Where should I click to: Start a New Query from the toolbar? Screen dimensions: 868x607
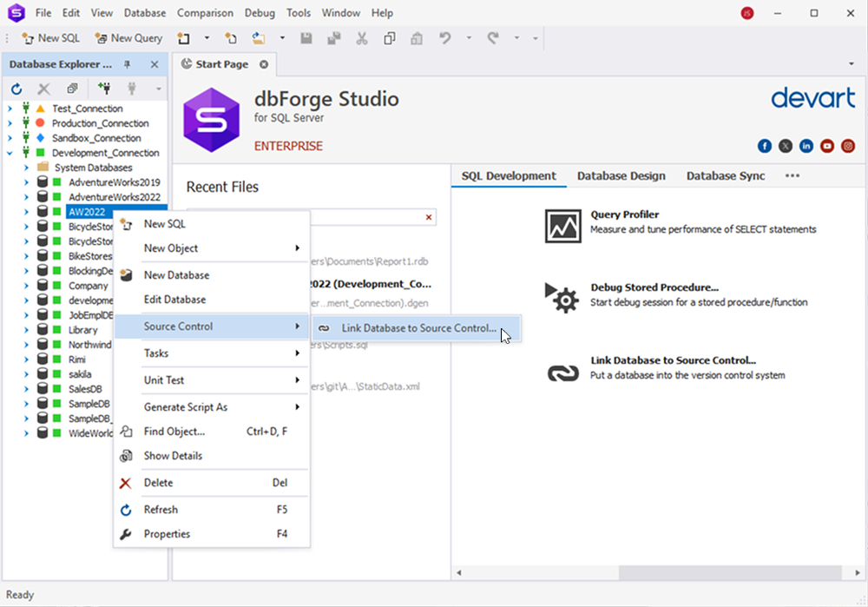[x=128, y=38]
